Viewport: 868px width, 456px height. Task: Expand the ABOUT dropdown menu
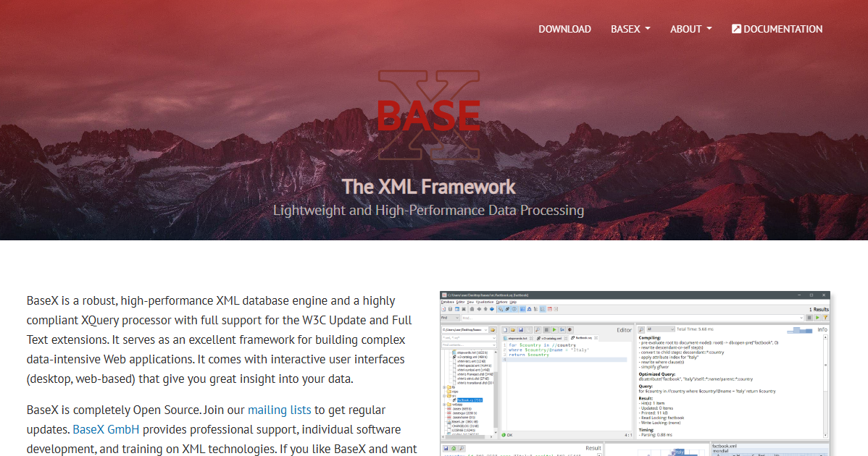[x=691, y=29]
